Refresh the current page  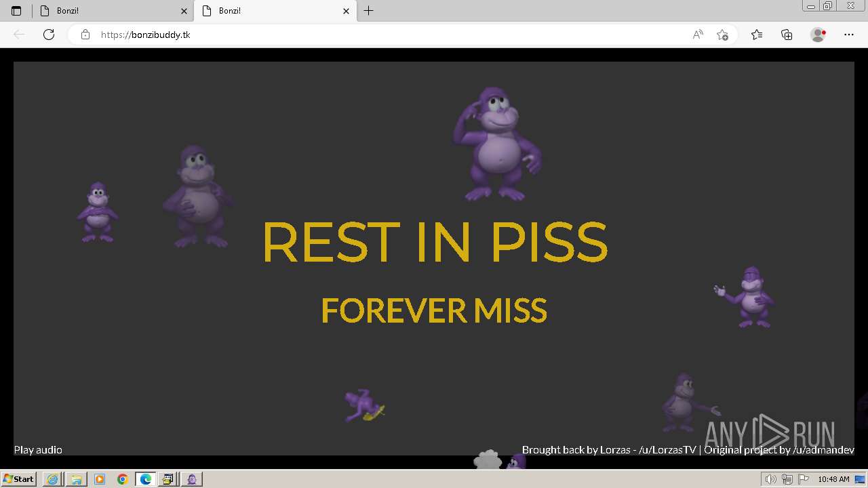click(x=49, y=35)
